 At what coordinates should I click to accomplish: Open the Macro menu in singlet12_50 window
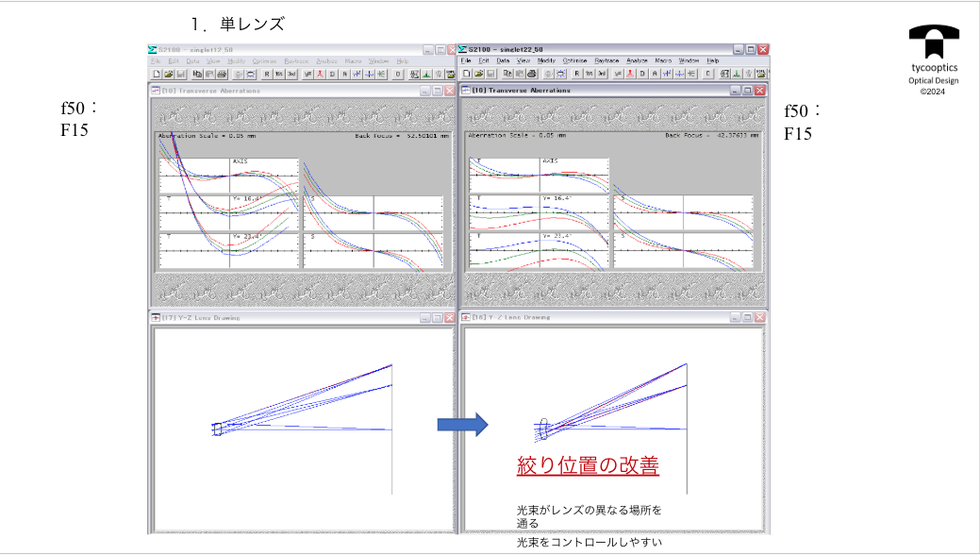[355, 60]
